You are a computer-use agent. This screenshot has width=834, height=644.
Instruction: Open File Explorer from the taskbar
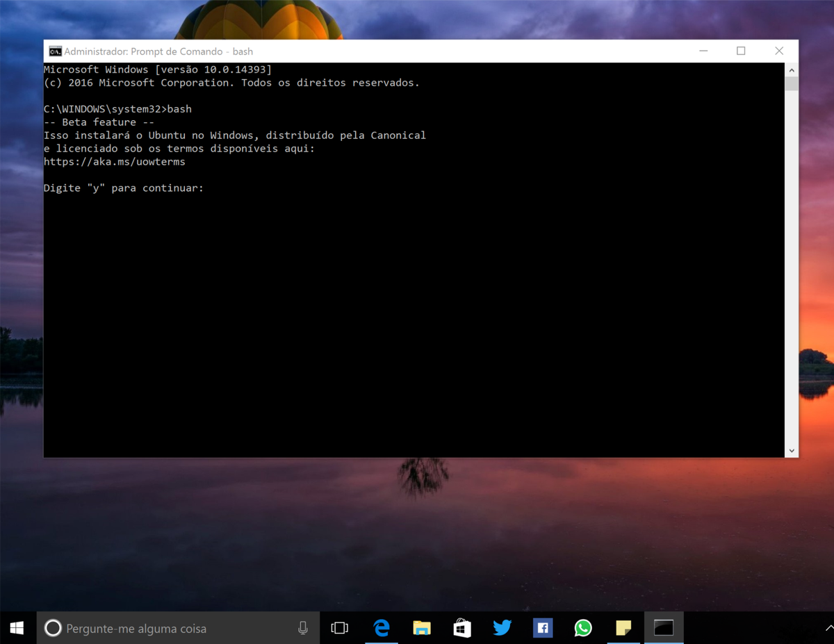[x=422, y=628]
